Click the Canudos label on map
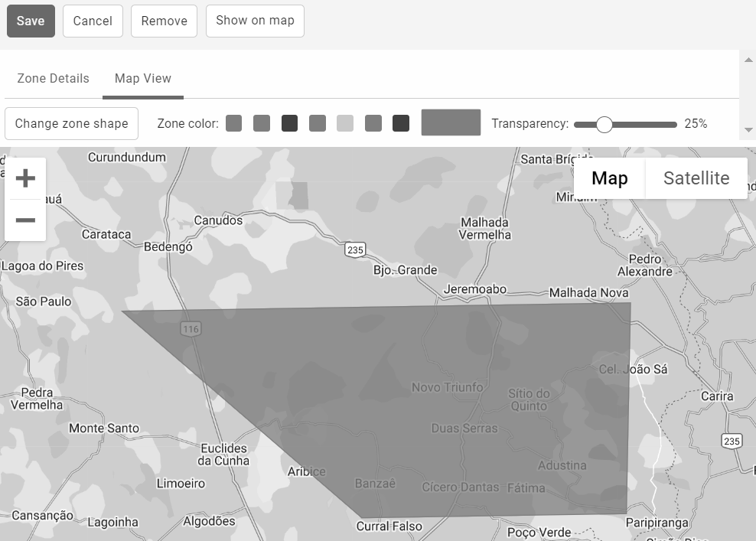Image resolution: width=756 pixels, height=541 pixels. [x=218, y=220]
